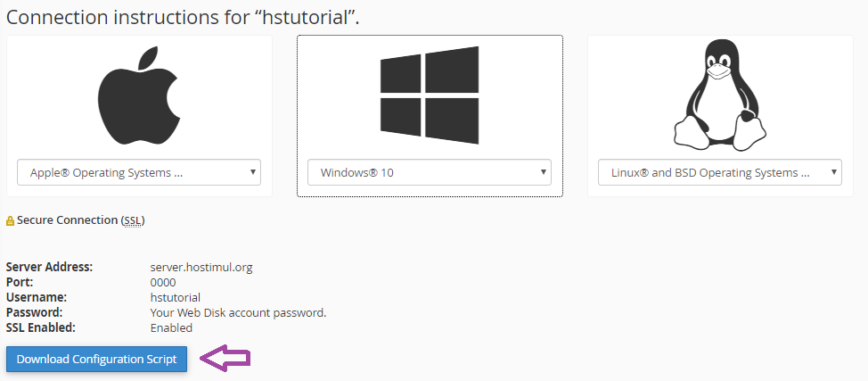The image size is (868, 381).
Task: Open the Apple Operating Systems dropdown
Action: tap(139, 172)
